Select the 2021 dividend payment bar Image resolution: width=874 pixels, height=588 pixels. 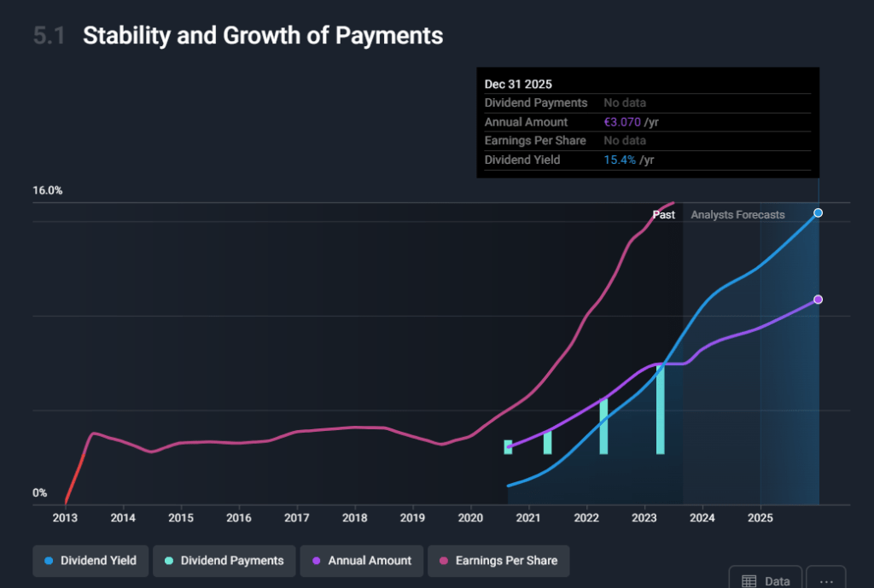click(x=547, y=442)
